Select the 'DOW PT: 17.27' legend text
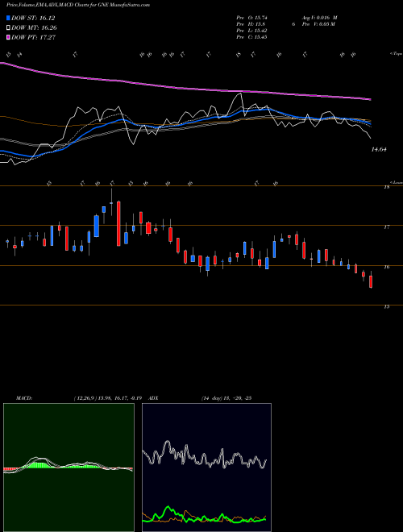The width and height of the screenshot is (403, 532). (34, 38)
